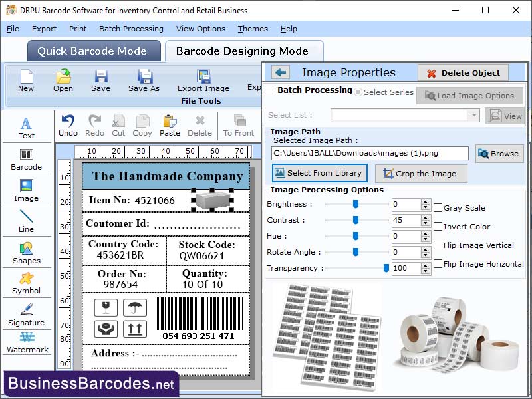Screen dimensions: 532x399
Task: Open the Image tool in the sidebar
Action: pyautogui.click(x=27, y=192)
